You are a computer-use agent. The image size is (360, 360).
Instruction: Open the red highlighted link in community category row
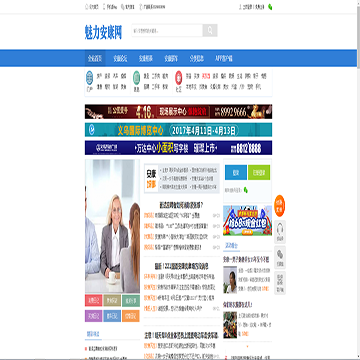[206, 76]
